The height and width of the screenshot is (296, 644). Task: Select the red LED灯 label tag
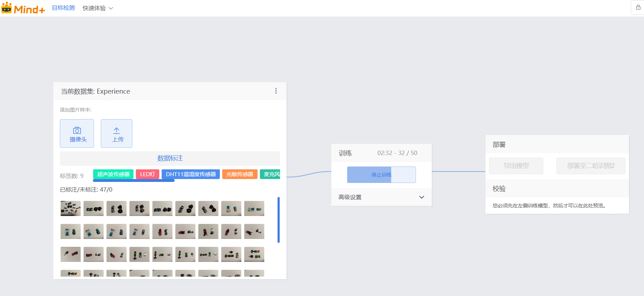tap(147, 174)
